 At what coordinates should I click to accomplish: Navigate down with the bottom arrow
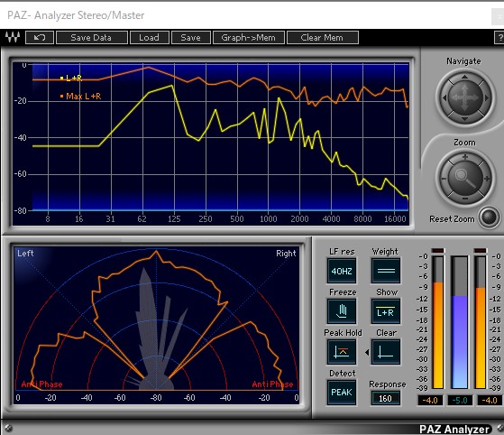point(465,119)
